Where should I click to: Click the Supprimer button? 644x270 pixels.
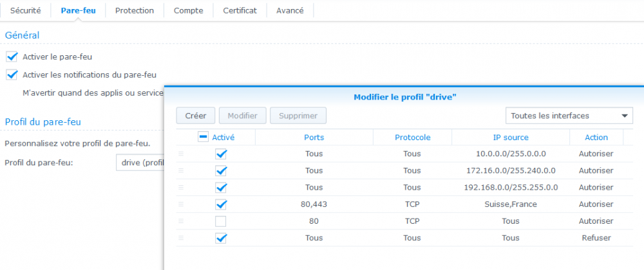tap(298, 116)
